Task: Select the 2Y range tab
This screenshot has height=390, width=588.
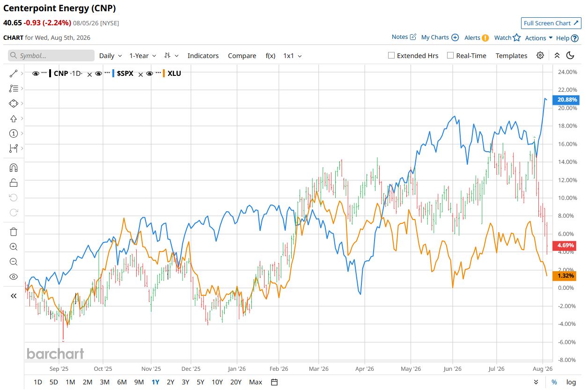Action: tap(170, 382)
